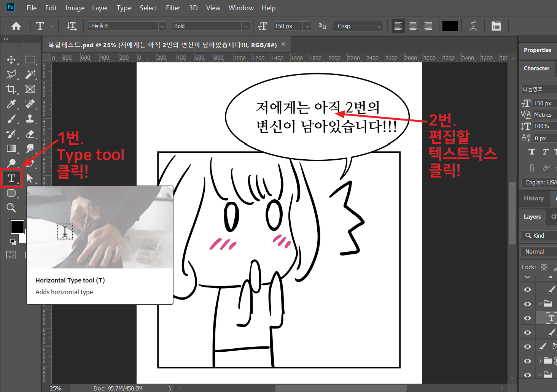Switch to the History tab
The image size is (557, 392).
(x=533, y=198)
